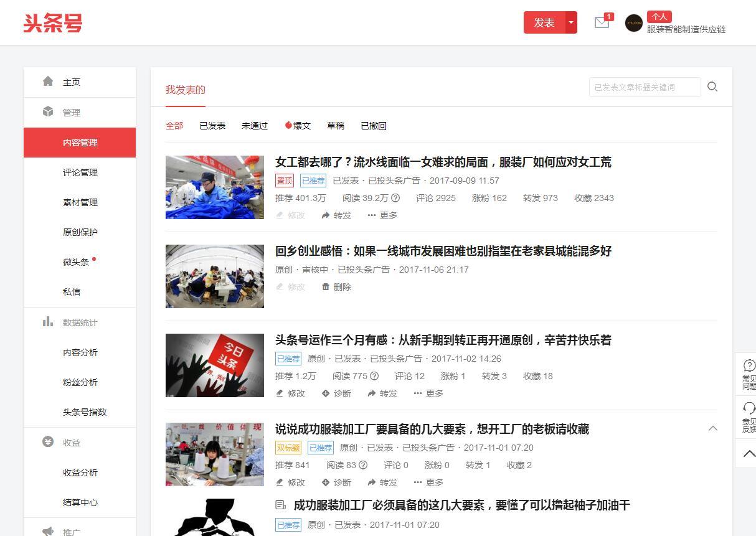Viewport: 756px width, 536px height.
Task: Click the trash 删除 icon under 回乡创业感悟
Action: (x=326, y=287)
